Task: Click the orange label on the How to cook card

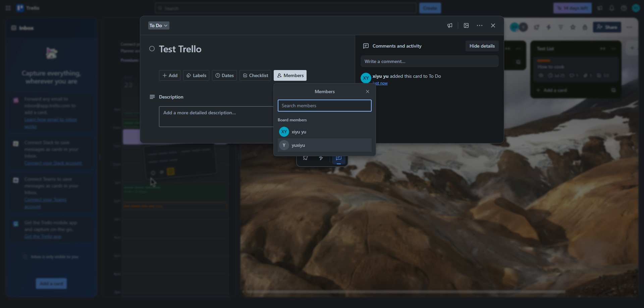Action: [x=544, y=61]
